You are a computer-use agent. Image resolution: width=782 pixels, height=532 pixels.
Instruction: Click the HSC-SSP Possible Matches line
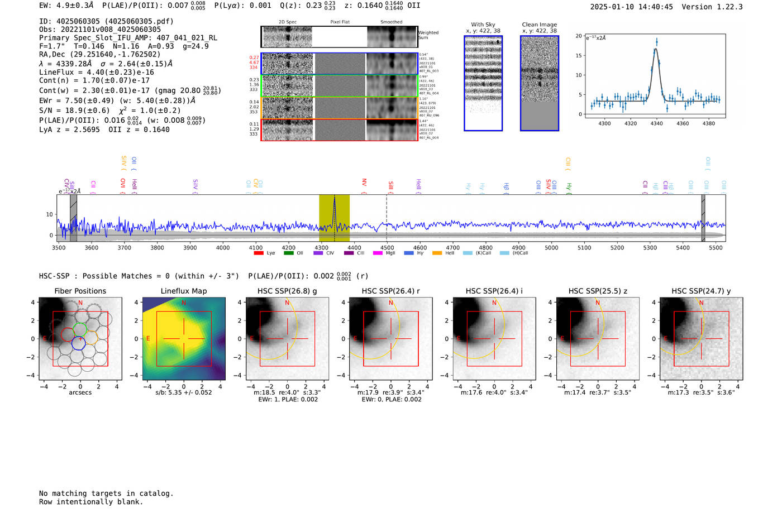204,276
